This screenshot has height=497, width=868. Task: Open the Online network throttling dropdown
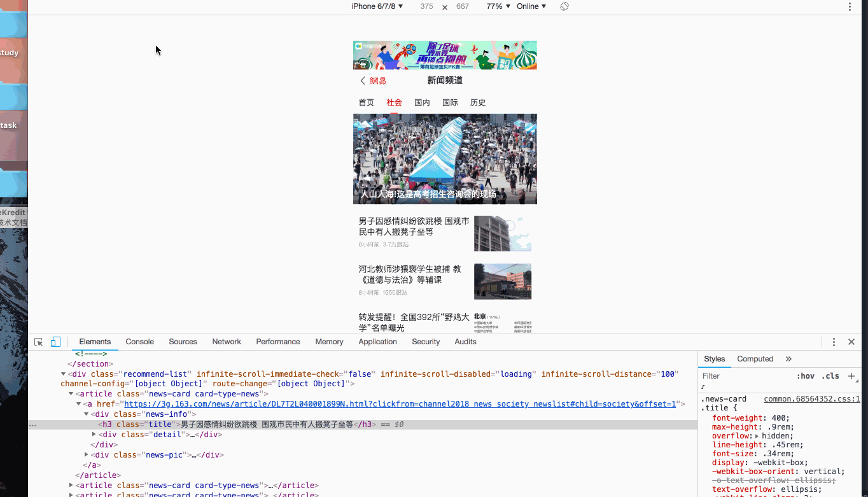(x=531, y=6)
